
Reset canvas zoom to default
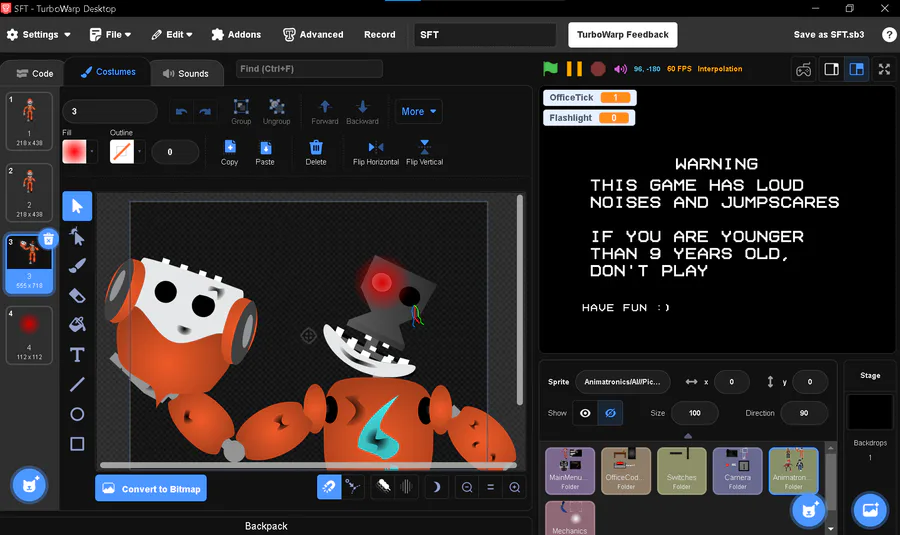491,487
